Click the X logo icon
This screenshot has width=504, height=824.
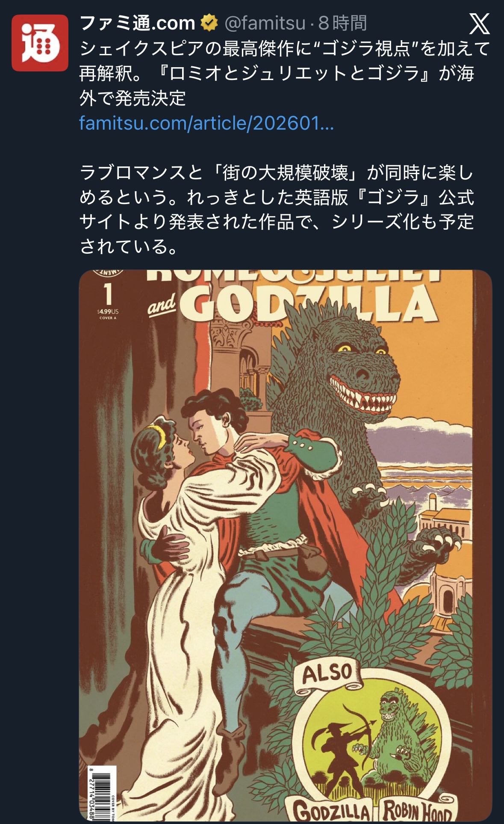(x=479, y=24)
